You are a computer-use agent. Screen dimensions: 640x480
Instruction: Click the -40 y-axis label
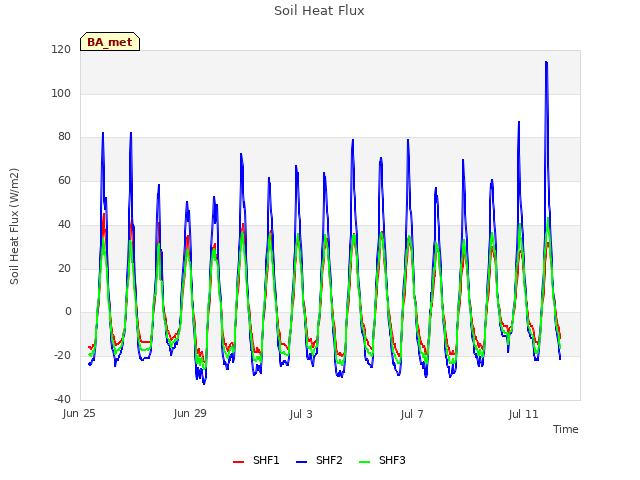(62, 399)
